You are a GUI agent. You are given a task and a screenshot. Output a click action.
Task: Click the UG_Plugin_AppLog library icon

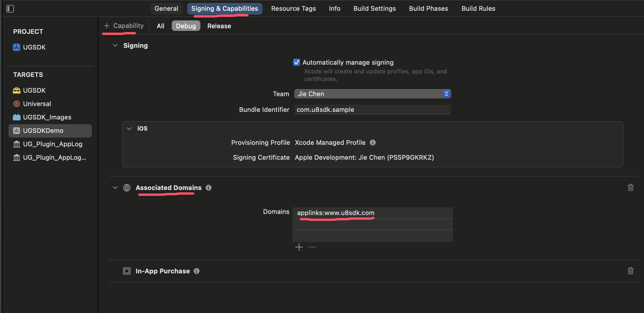point(17,144)
